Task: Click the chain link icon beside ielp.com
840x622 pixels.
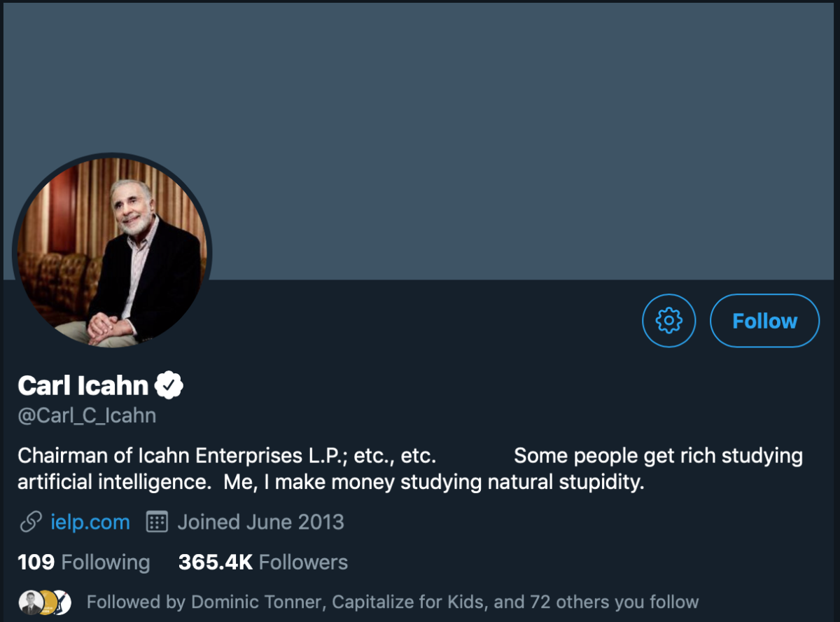Action: (30, 522)
